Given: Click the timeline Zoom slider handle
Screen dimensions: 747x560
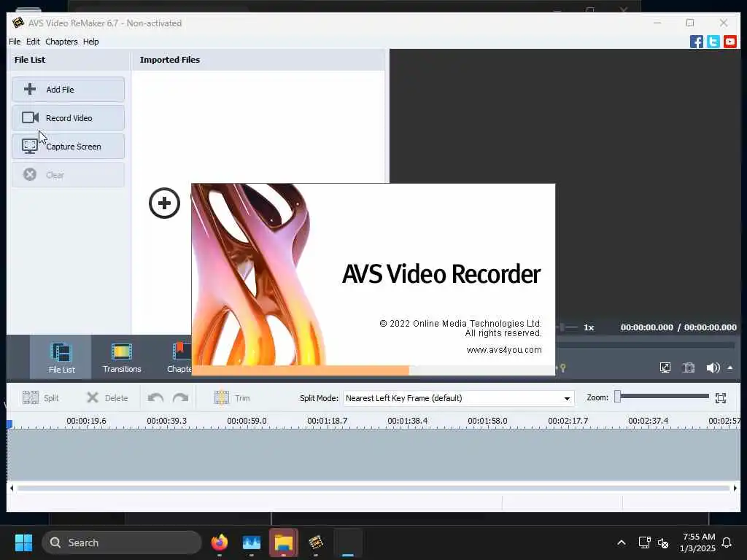Looking at the screenshot, I should click(617, 397).
